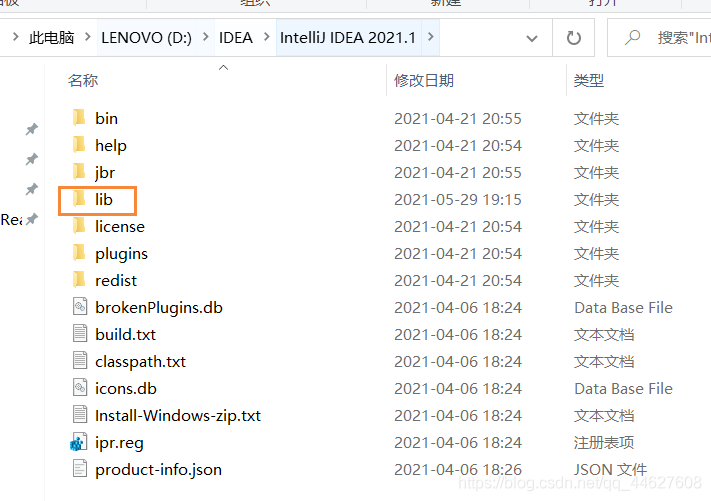This screenshot has width=711, height=501.
Task: Click the product-info.json file icon
Action: 80,468
